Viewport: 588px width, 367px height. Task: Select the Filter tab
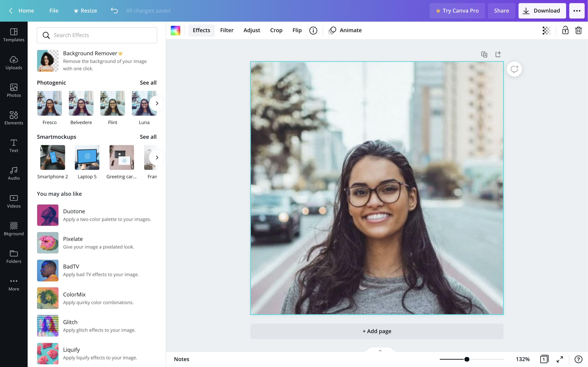[x=227, y=30]
